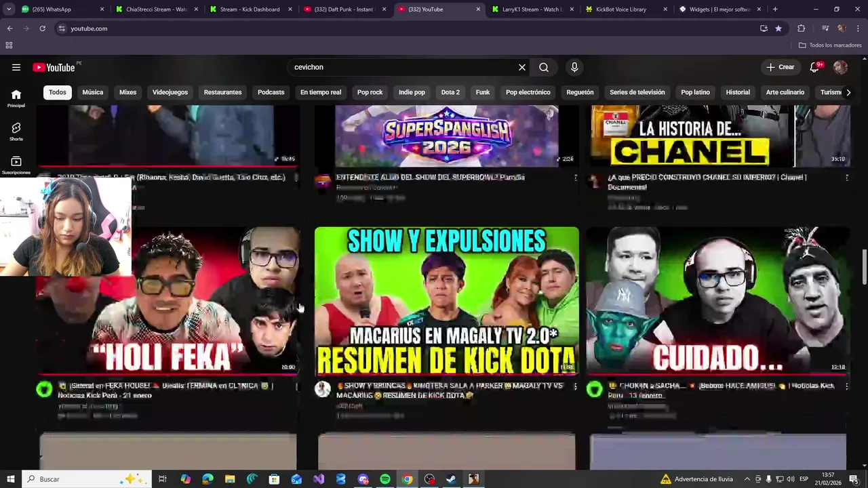Image resolution: width=868 pixels, height=488 pixels.
Task: Open Shorts in the sidebar
Action: 16,131
